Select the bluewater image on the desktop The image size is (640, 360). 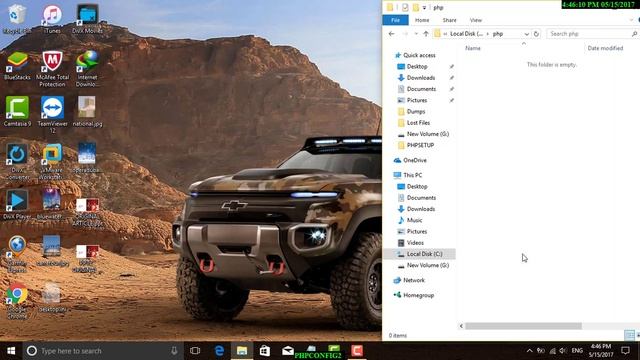[x=51, y=204]
